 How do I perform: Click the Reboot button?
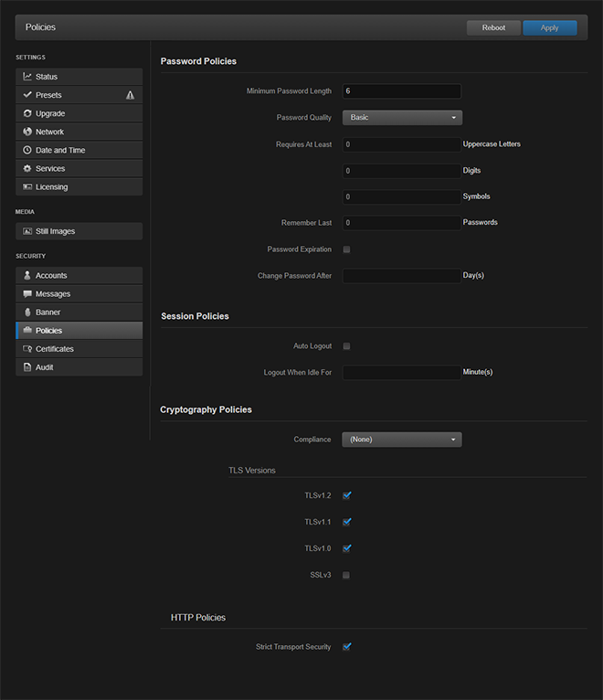(493, 27)
